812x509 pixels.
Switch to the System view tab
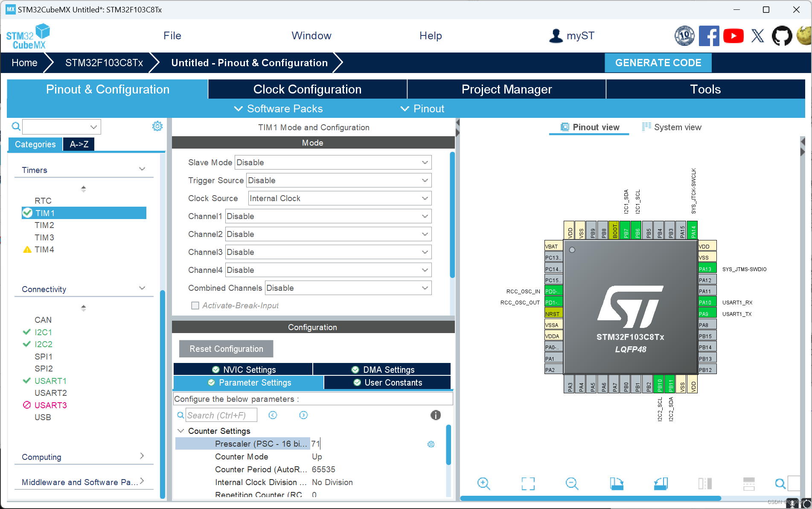pyautogui.click(x=672, y=127)
